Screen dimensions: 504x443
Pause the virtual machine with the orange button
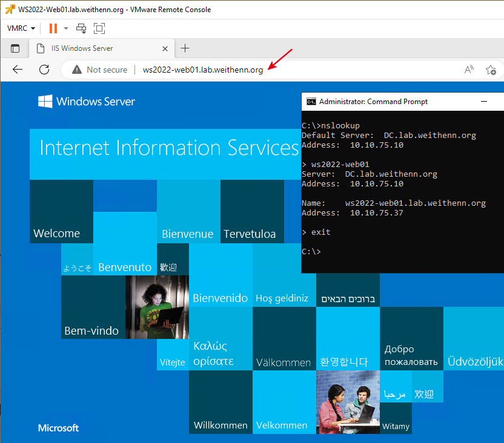point(53,28)
